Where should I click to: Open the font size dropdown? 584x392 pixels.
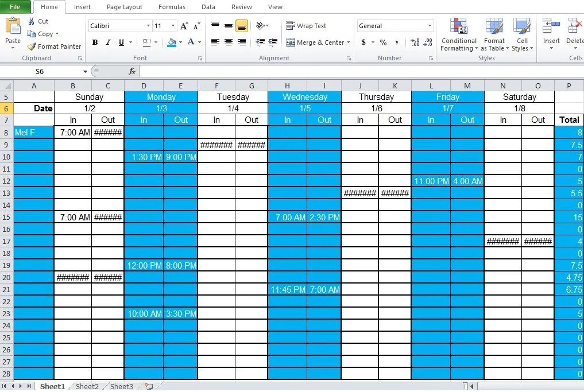click(x=173, y=26)
